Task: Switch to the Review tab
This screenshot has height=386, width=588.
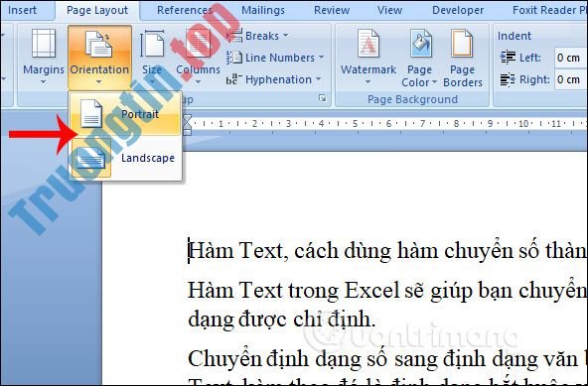Action: click(x=332, y=10)
